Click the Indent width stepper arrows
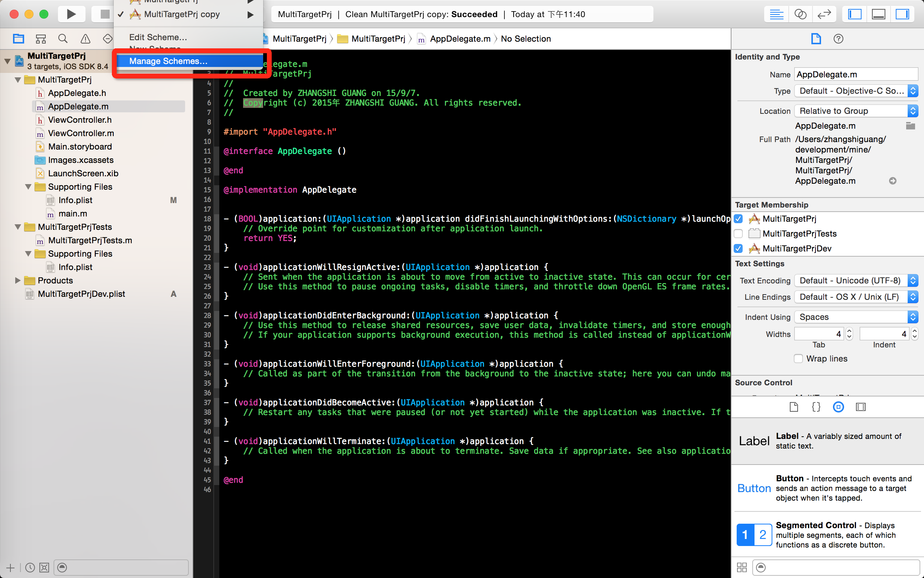 point(914,334)
